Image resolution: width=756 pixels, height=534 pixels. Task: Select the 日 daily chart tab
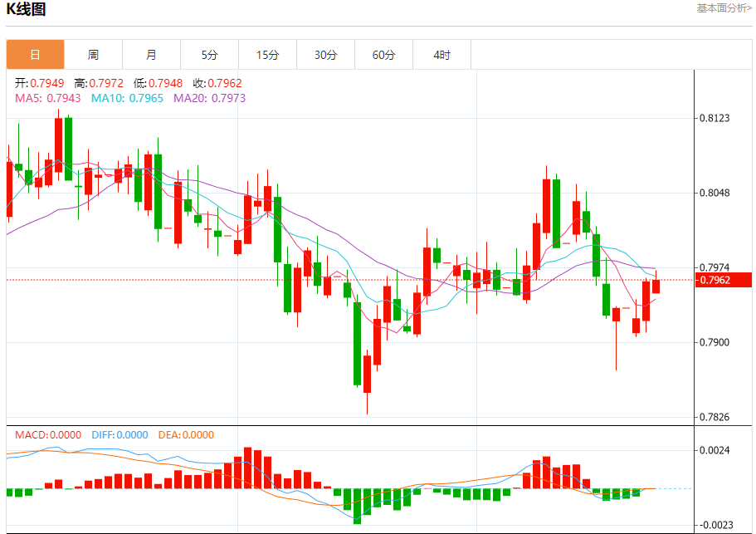pos(35,55)
